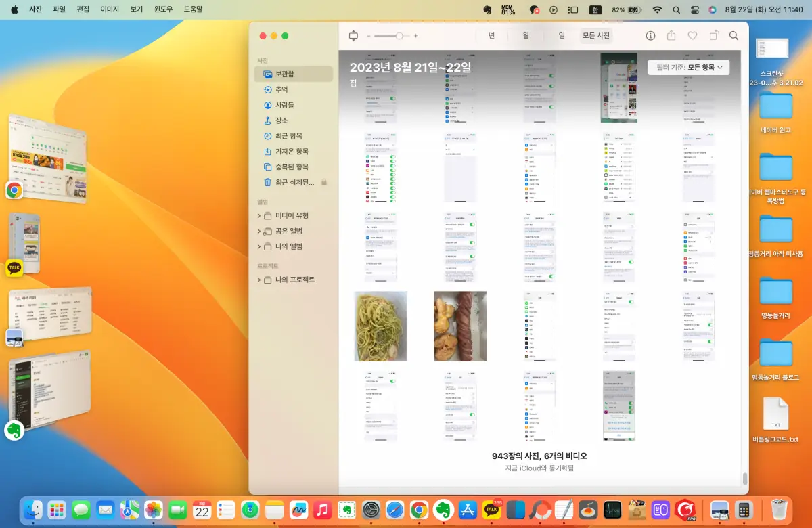Select the Evernote window in Stage Manager

[x=49, y=389]
